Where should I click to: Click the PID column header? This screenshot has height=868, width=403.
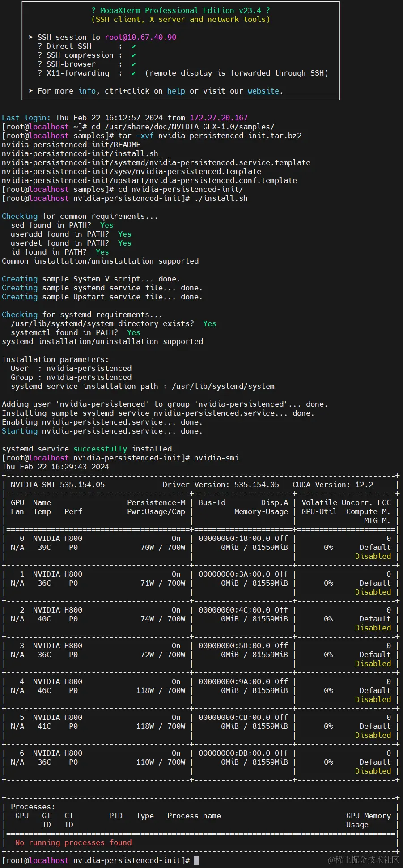tap(116, 816)
